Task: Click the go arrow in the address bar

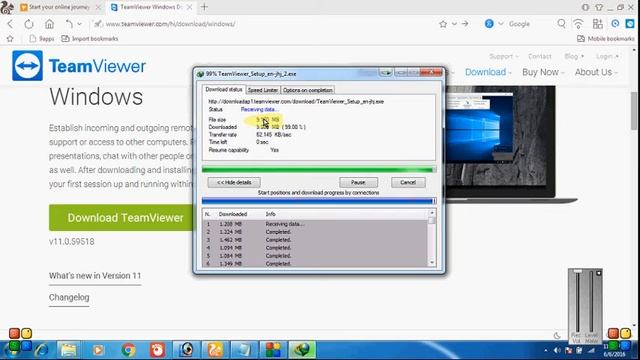Action: [x=465, y=24]
